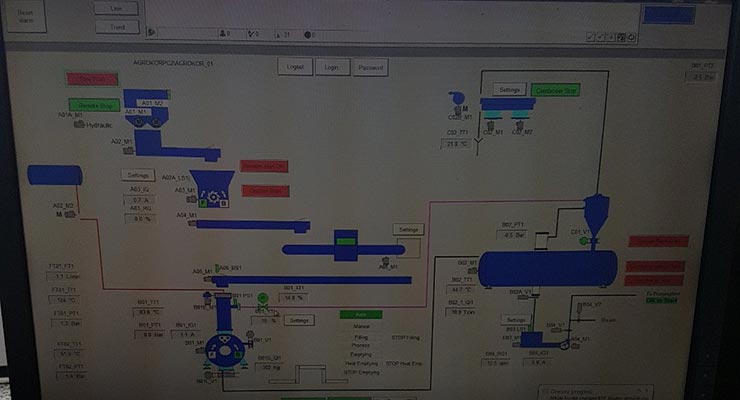
Task: Toggle the green Remote Stop indicator
Action: click(x=94, y=104)
